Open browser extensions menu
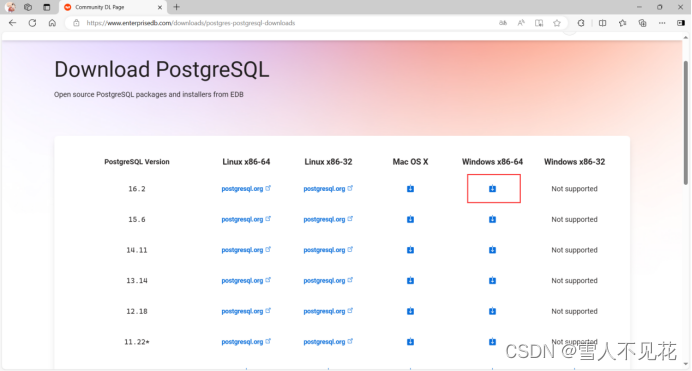 pos(581,23)
